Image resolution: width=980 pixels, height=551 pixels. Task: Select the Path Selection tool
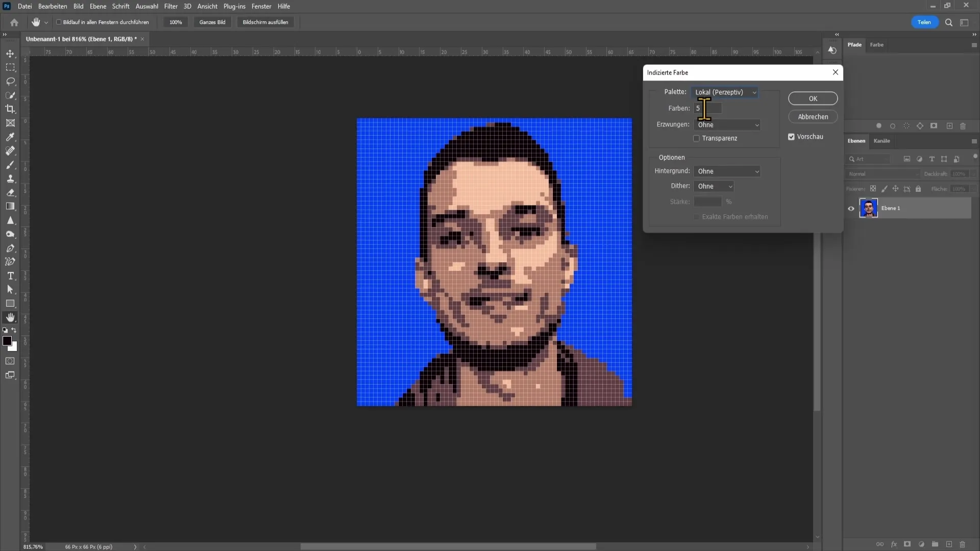[x=10, y=289]
